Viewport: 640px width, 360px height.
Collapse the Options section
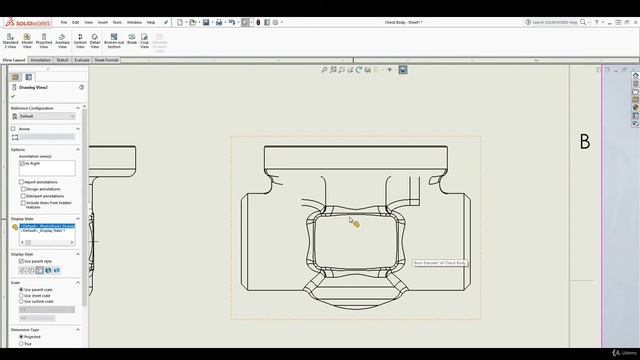(78, 149)
